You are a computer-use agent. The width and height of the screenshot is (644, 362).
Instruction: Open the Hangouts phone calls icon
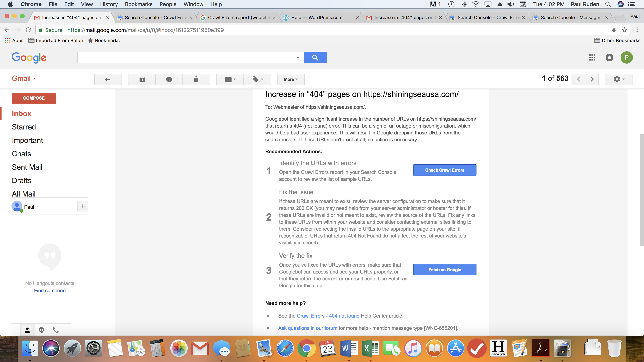click(56, 330)
